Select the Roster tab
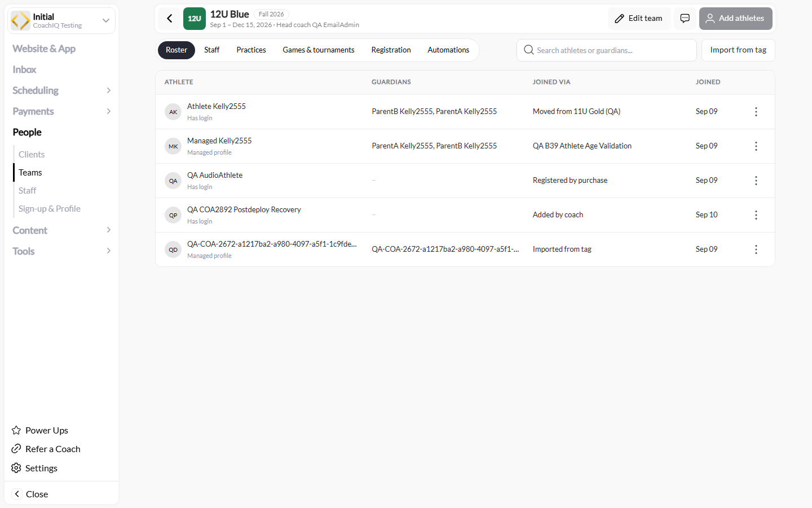 pyautogui.click(x=176, y=50)
